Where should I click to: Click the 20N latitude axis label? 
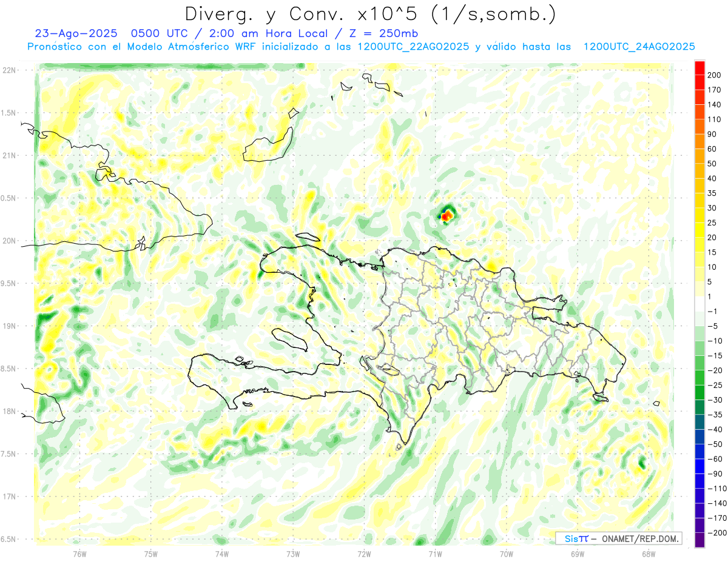click(9, 241)
